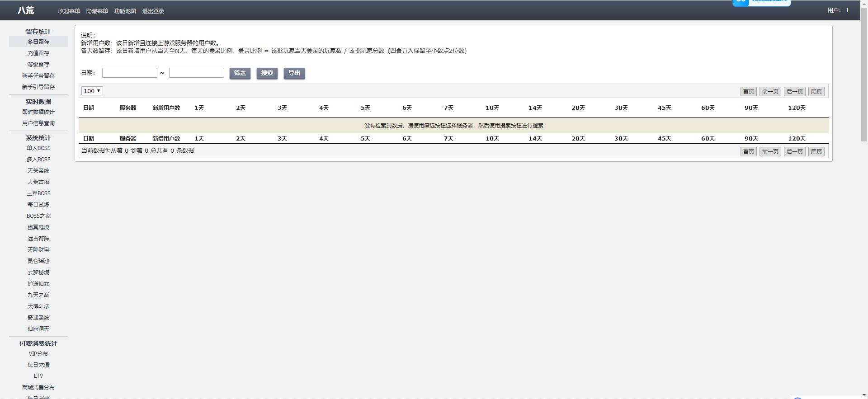
Task: Open the 充值留存 report
Action: click(38, 53)
